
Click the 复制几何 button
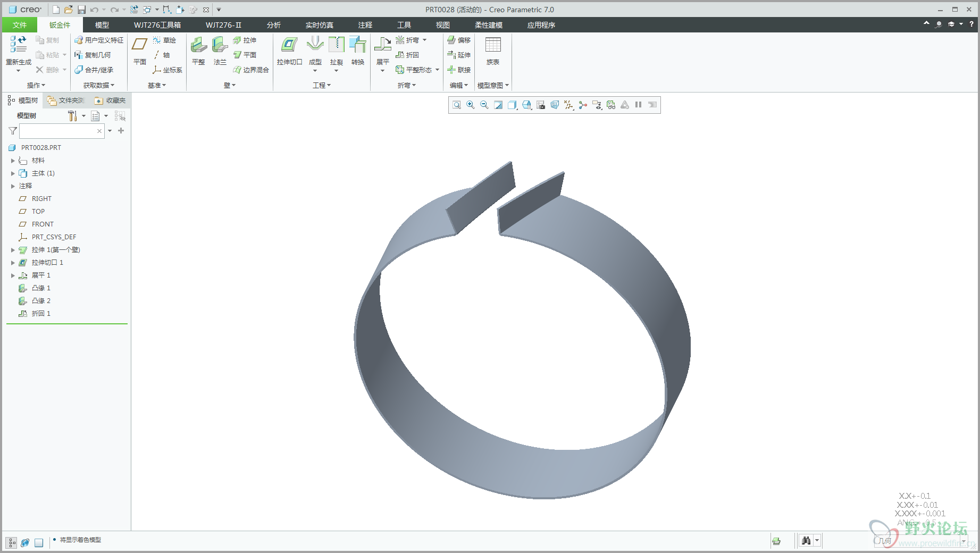tap(93, 55)
